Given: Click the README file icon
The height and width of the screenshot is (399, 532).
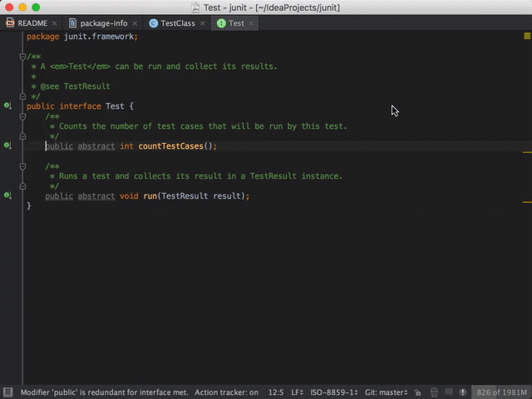Looking at the screenshot, I should pyautogui.click(x=10, y=22).
